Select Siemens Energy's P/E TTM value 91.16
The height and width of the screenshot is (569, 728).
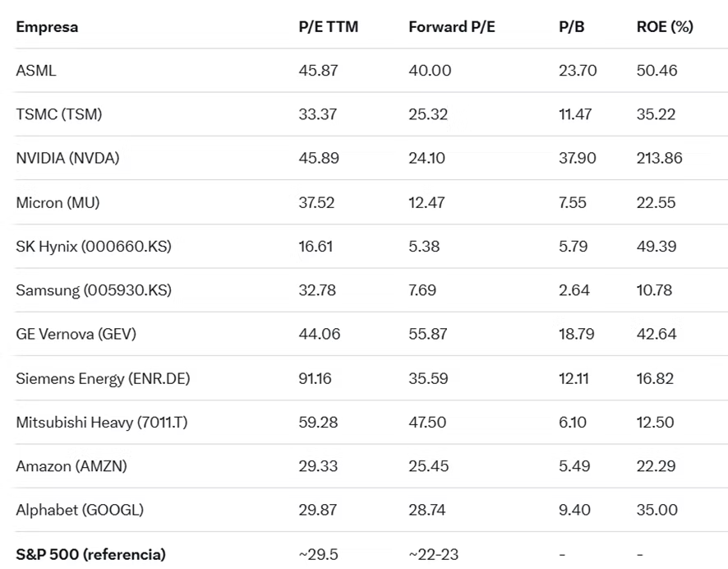[x=316, y=378]
